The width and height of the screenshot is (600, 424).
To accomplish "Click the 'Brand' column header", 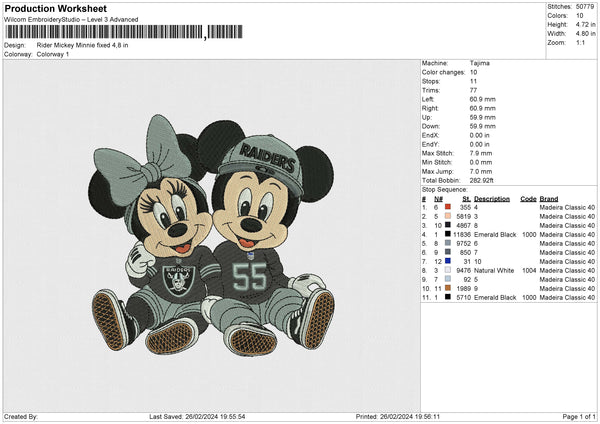I will point(549,199).
